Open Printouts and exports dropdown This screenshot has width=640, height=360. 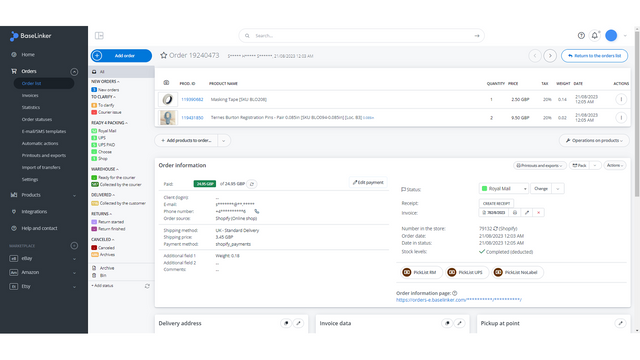540,165
